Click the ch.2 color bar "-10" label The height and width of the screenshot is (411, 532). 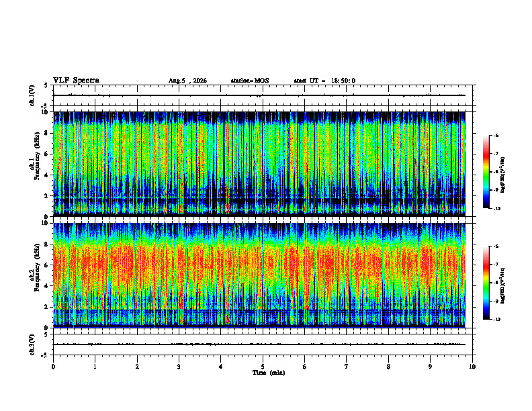[x=496, y=320]
